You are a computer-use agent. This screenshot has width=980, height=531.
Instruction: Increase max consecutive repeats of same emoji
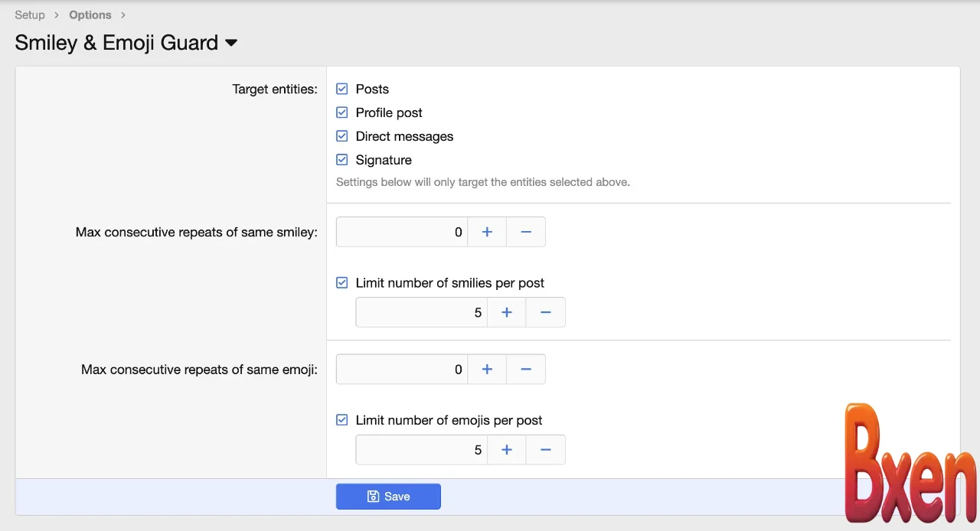[x=487, y=370]
